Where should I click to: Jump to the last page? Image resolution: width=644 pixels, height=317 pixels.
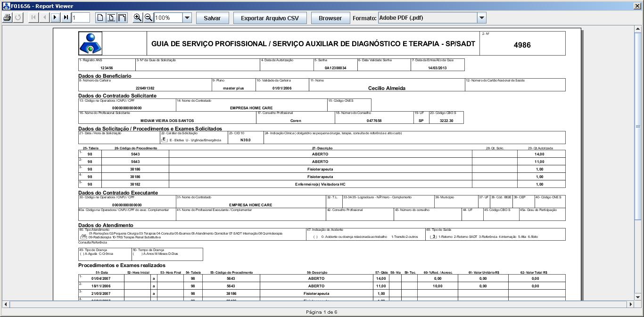(x=66, y=18)
